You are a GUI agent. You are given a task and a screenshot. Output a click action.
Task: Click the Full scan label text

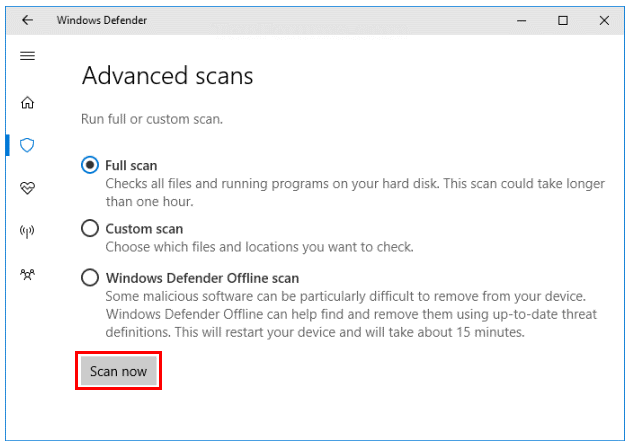131,165
